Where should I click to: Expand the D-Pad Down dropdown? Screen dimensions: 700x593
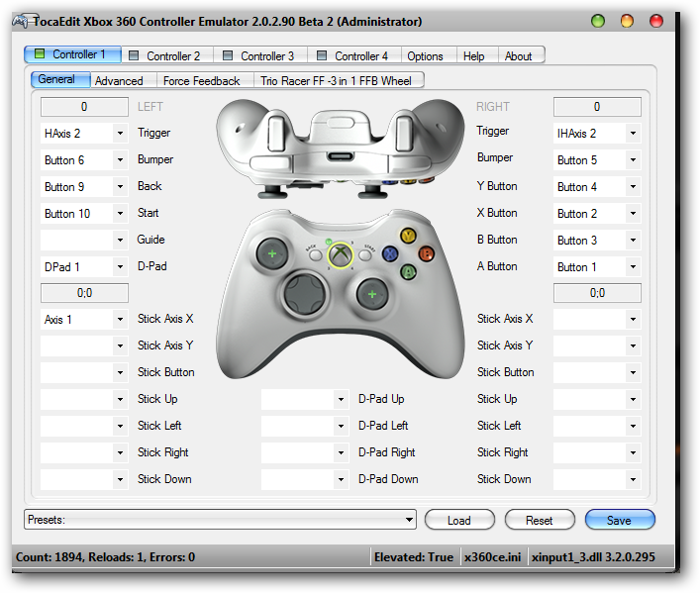tap(305, 479)
